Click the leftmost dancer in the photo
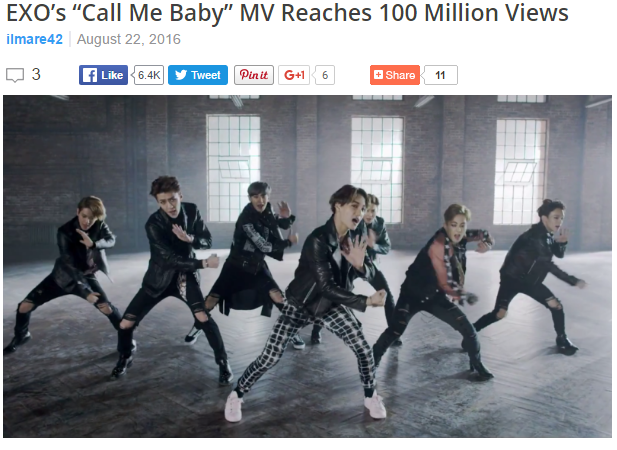The height and width of the screenshot is (450, 617). point(65,273)
